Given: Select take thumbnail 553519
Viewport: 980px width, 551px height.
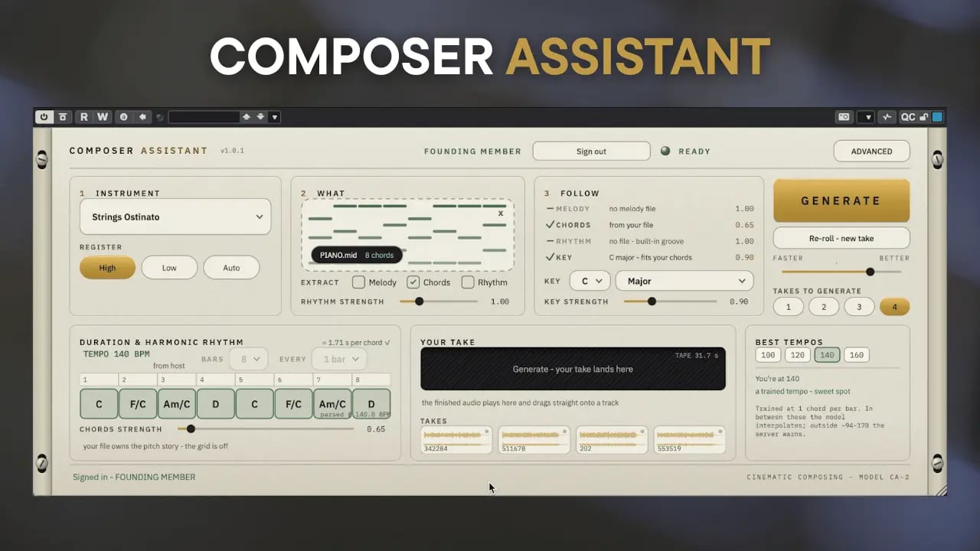Looking at the screenshot, I should click(690, 440).
